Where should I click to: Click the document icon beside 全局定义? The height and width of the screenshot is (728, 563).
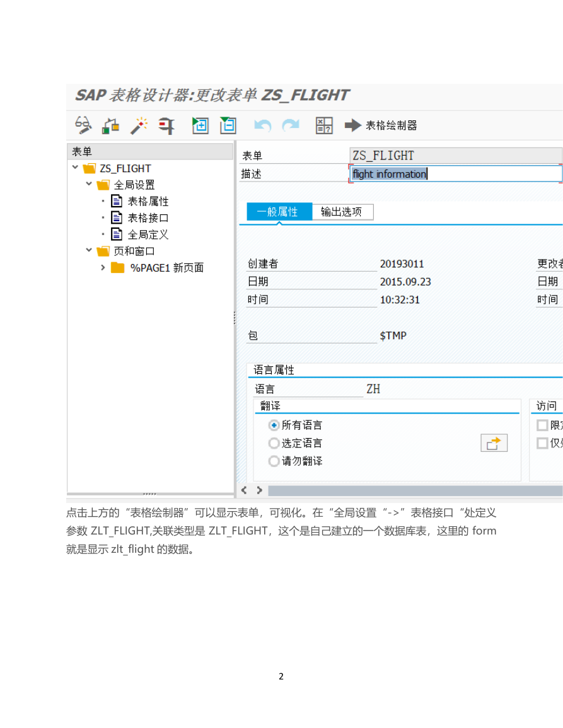point(117,234)
